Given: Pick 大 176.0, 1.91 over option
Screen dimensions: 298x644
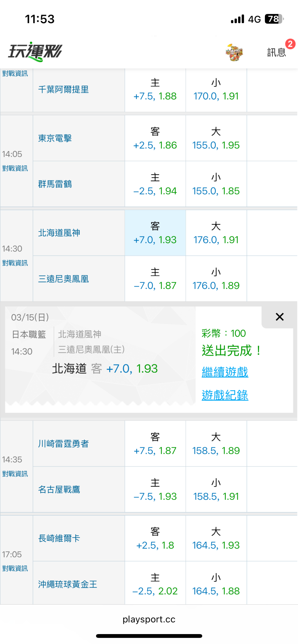Looking at the screenshot, I should coord(216,233).
